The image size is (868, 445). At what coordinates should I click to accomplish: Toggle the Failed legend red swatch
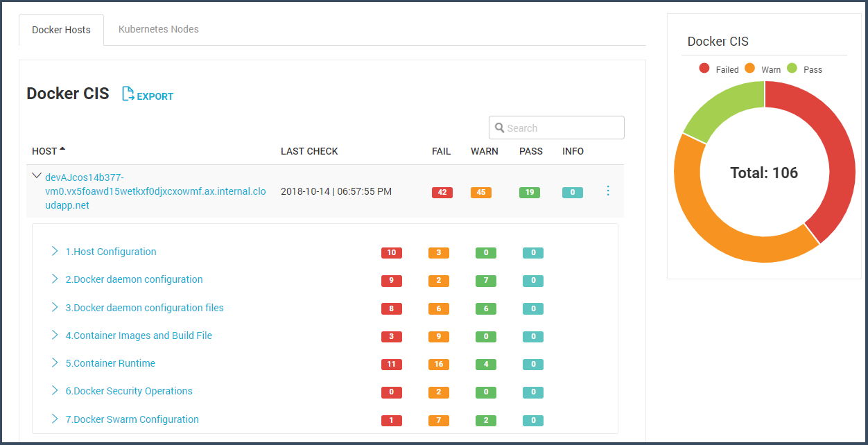[x=704, y=68]
